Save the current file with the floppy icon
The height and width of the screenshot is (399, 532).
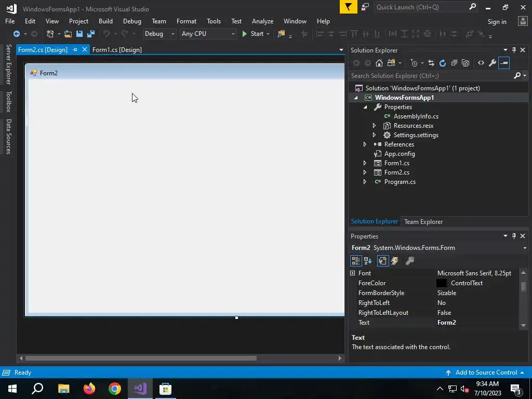coord(79,34)
